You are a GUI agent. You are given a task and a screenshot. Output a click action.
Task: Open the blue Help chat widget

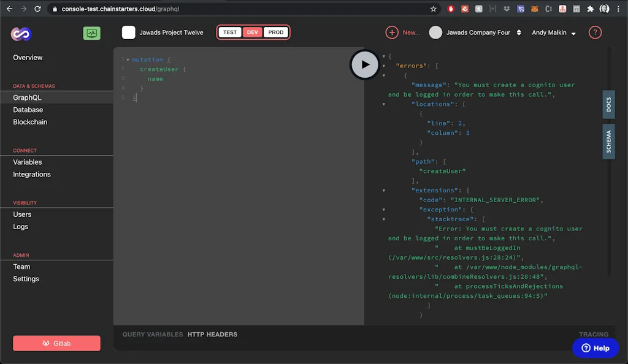tap(595, 347)
